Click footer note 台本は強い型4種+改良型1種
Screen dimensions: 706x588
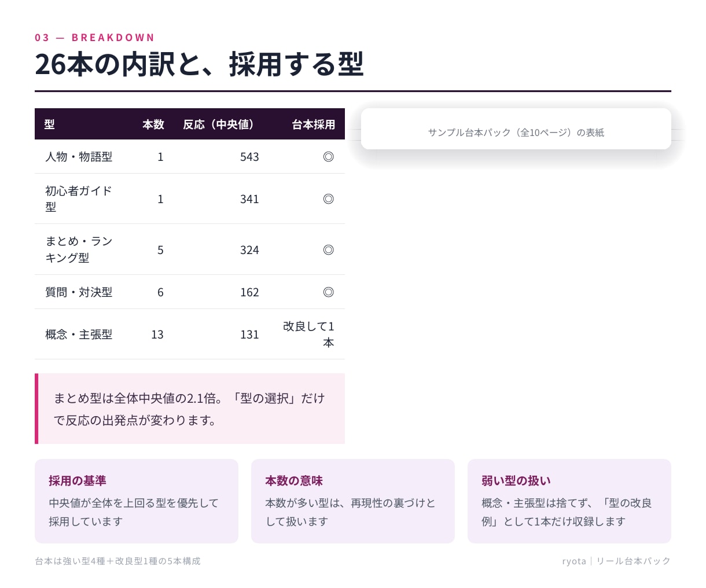point(117,561)
